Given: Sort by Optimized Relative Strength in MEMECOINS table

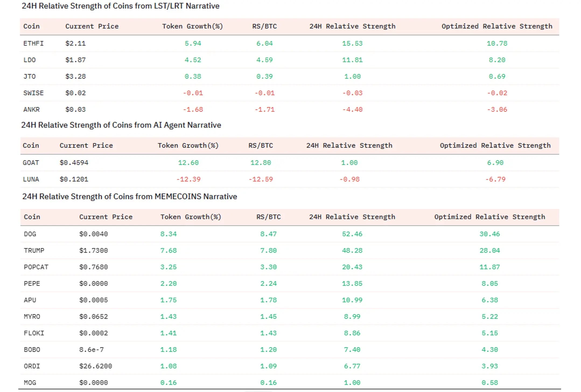Looking at the screenshot, I should pyautogui.click(x=489, y=217).
